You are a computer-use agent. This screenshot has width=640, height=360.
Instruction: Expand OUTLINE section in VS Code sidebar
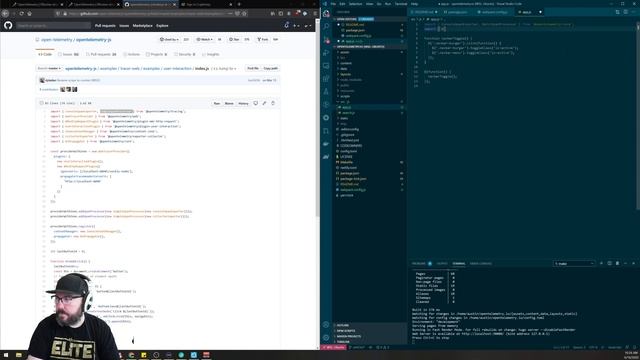[369, 325]
